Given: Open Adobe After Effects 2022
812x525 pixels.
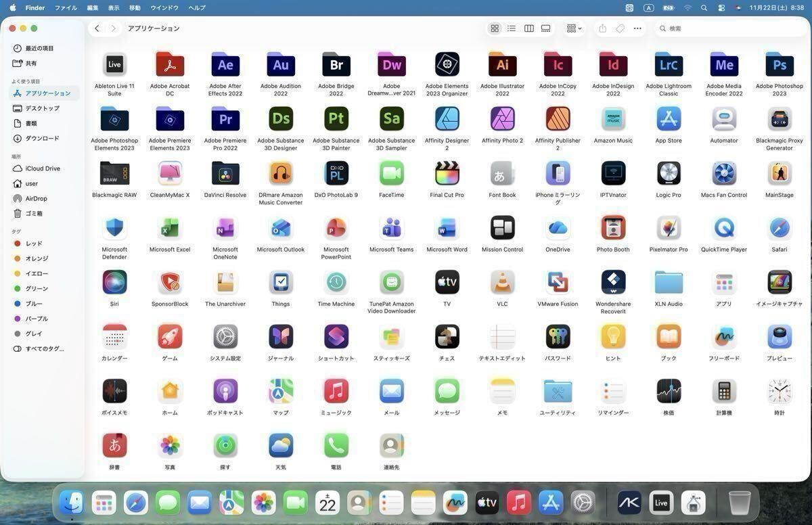Looking at the screenshot, I should tap(225, 65).
